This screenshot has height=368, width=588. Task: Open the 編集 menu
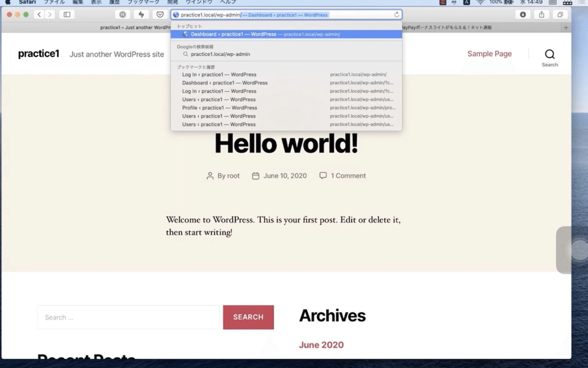pyautogui.click(x=78, y=2)
